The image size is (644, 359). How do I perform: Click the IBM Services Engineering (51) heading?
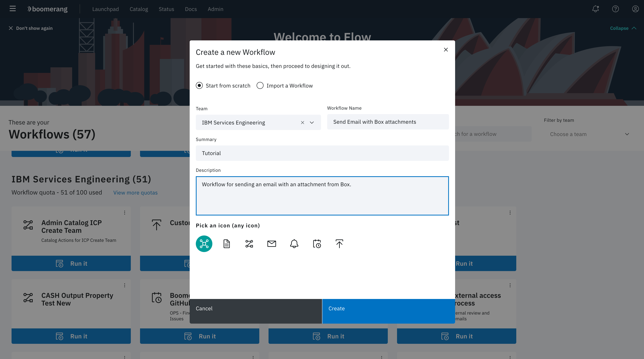pos(81,179)
